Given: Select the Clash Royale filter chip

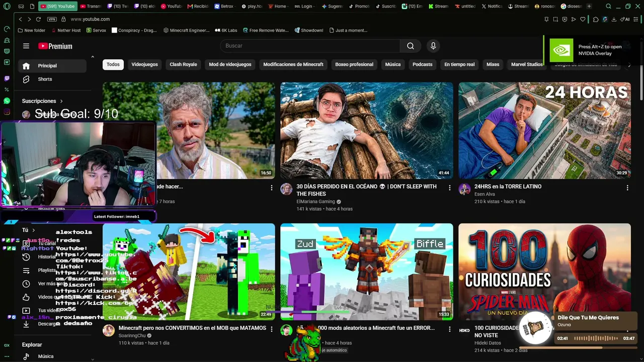Looking at the screenshot, I should coord(183,64).
